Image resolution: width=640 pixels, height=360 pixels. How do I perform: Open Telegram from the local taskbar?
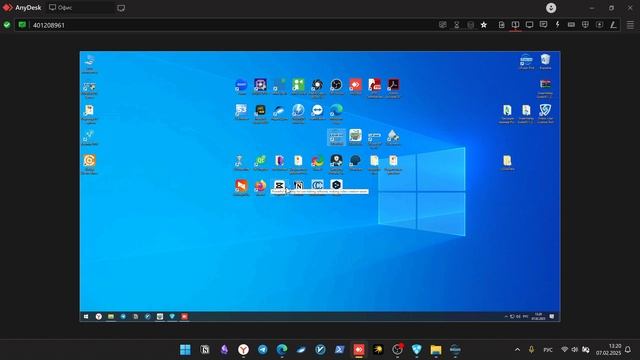[262, 349]
